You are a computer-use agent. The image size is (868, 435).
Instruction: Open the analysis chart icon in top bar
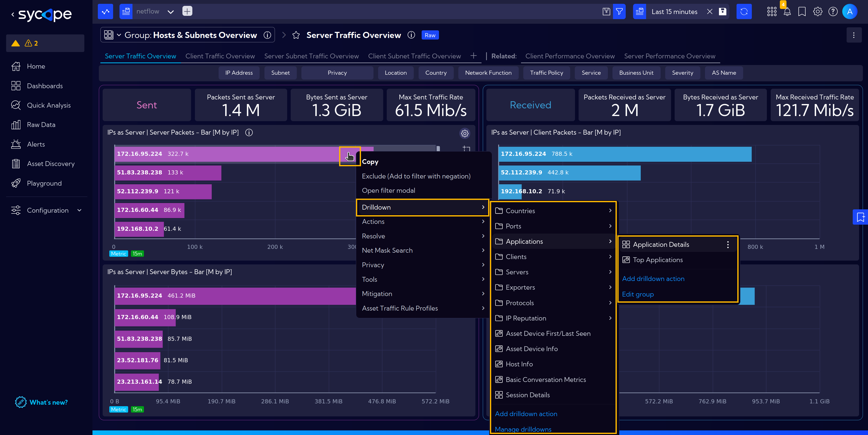click(x=105, y=11)
